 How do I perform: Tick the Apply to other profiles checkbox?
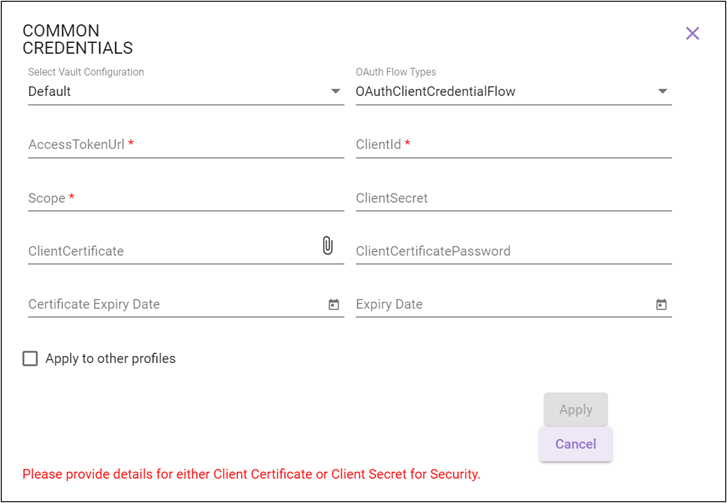pyautogui.click(x=30, y=358)
